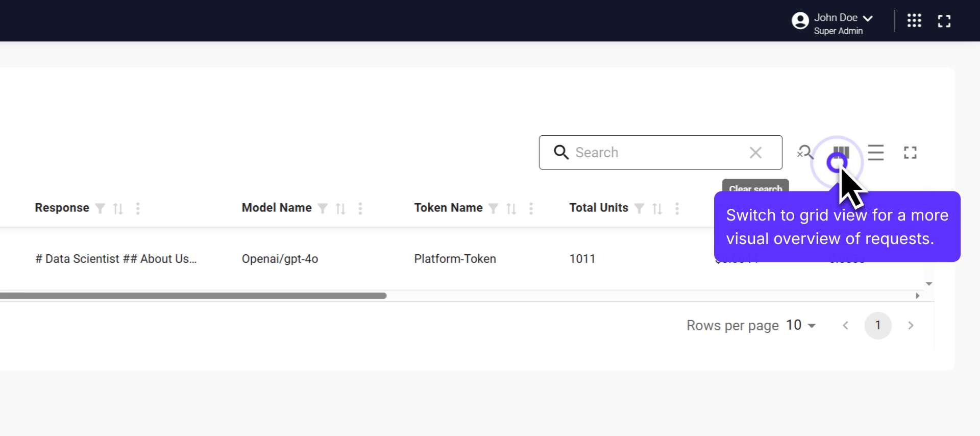The height and width of the screenshot is (436, 980).
Task: Switch to grid view columns icon
Action: (x=841, y=153)
